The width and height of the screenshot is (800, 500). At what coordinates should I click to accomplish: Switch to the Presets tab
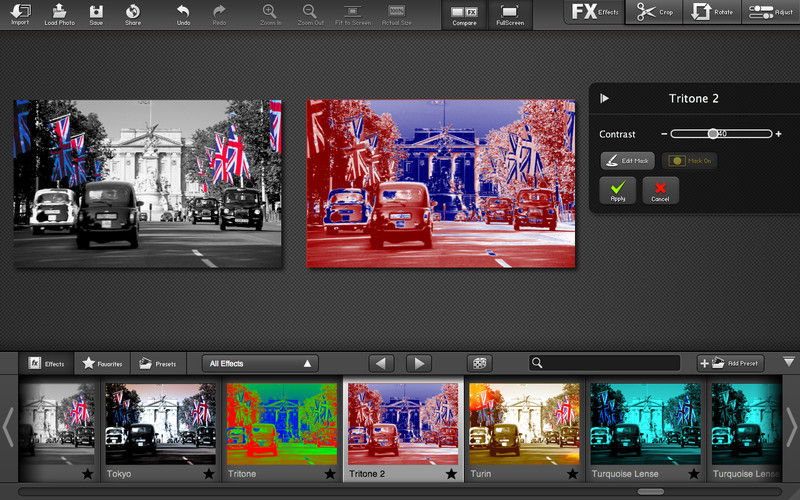158,363
